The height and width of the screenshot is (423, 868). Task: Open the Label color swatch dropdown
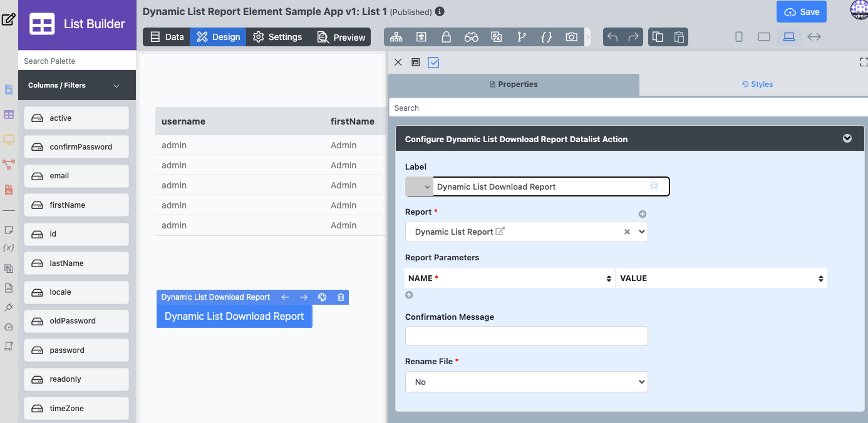419,186
